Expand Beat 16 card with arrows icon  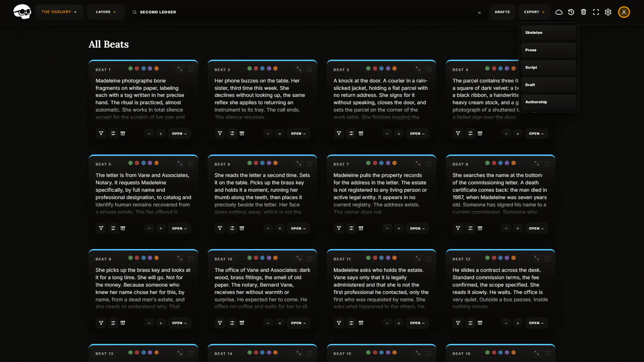point(537,353)
